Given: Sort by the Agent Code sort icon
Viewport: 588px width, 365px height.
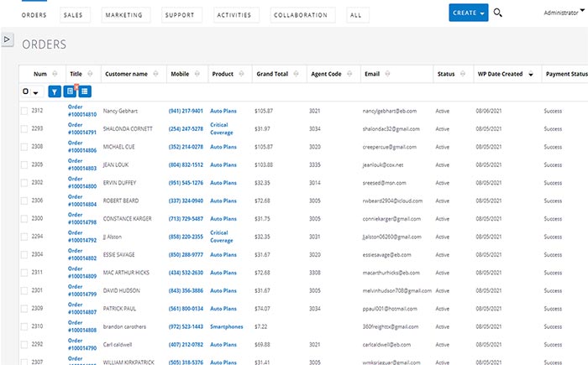Looking at the screenshot, I should tap(349, 74).
